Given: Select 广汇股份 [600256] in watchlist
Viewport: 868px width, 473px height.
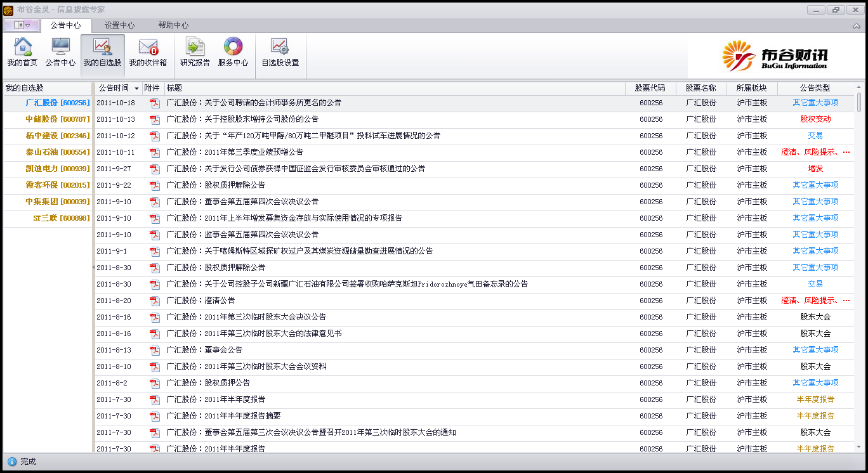Looking at the screenshot, I should [48, 103].
